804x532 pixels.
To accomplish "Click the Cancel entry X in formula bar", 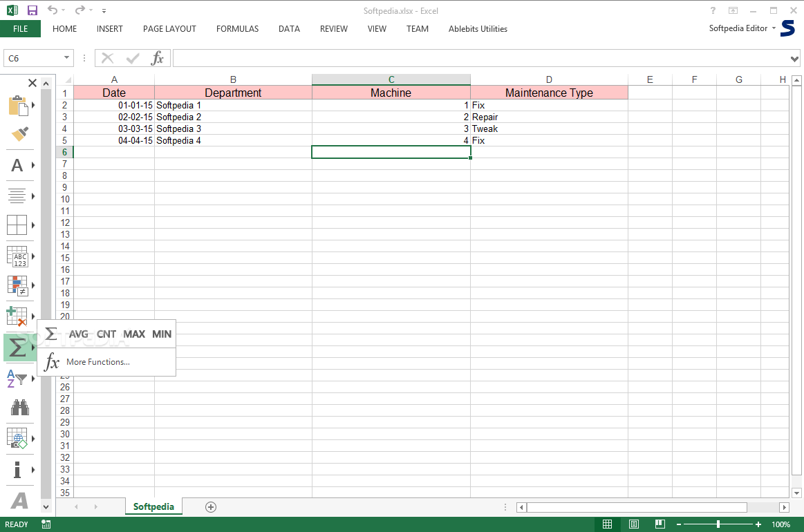I will [107, 58].
